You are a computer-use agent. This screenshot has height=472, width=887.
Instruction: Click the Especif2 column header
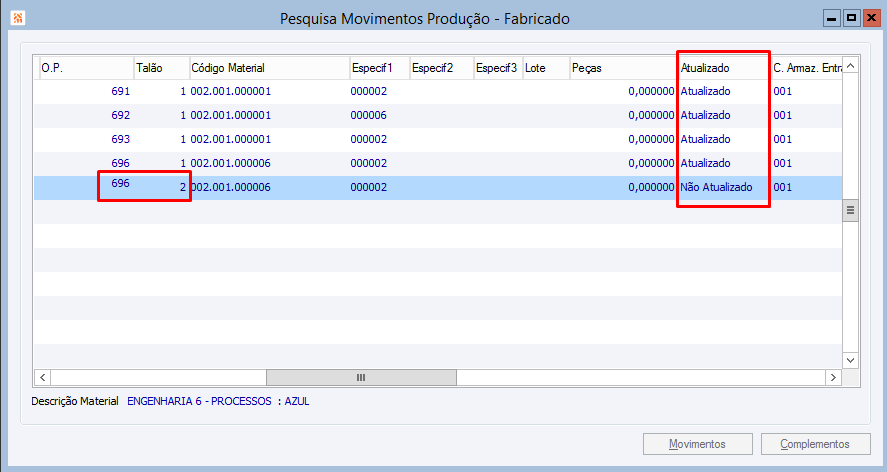[441, 68]
